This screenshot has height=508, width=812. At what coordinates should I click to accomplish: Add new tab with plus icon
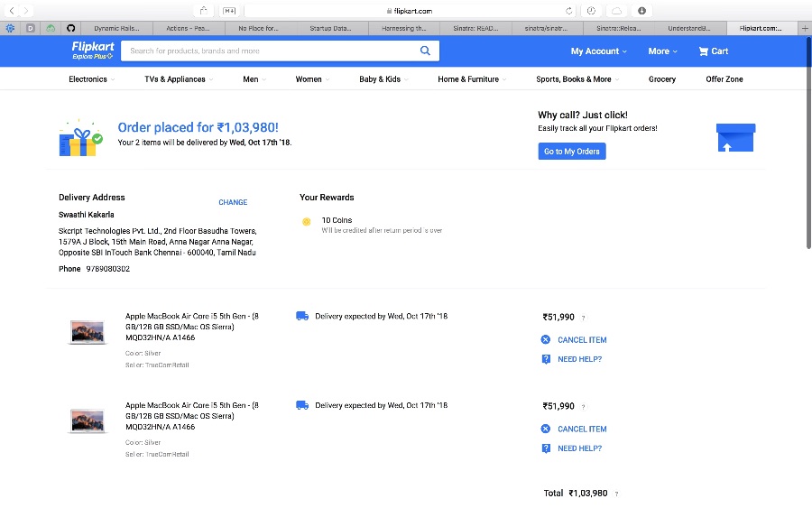tap(805, 29)
